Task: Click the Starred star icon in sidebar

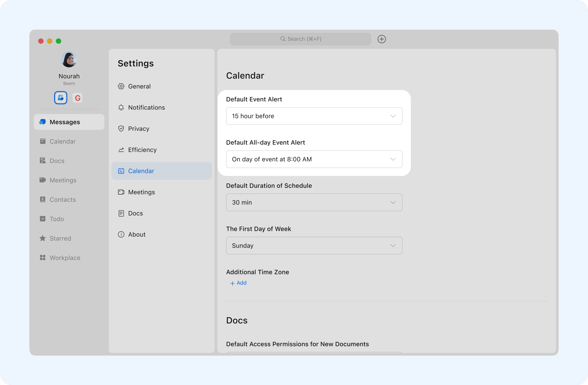Action: (42, 238)
